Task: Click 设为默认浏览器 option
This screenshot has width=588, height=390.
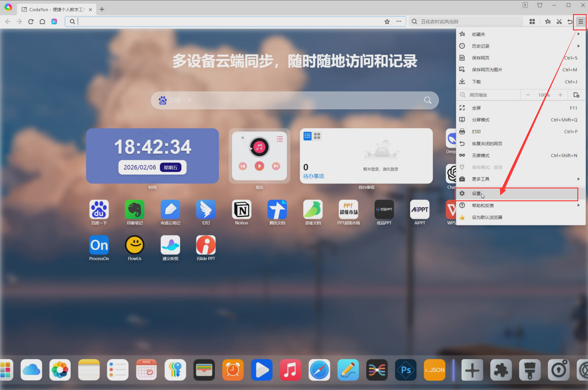Action: click(x=487, y=218)
